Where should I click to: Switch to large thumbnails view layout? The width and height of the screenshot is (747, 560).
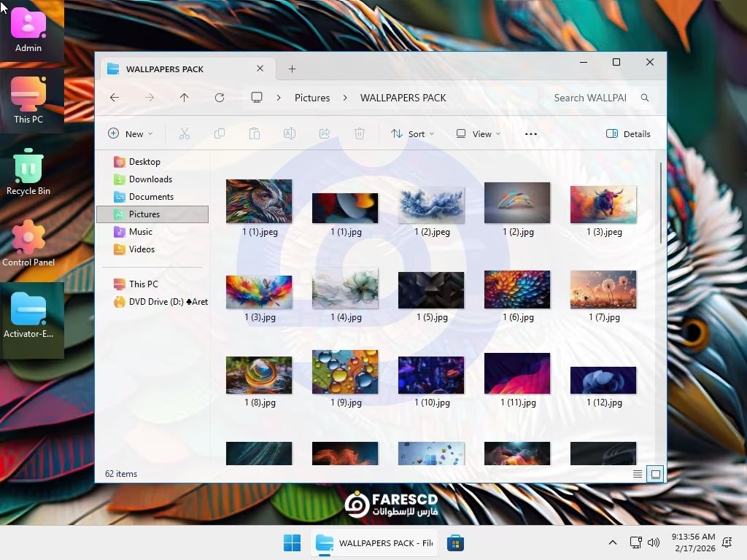[656, 474]
